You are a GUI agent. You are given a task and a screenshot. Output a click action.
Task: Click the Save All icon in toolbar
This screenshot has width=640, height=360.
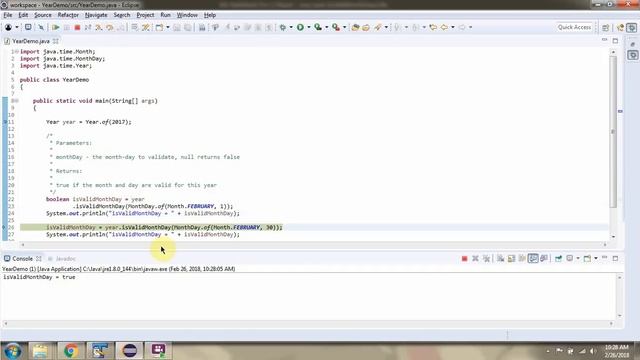click(x=187, y=27)
